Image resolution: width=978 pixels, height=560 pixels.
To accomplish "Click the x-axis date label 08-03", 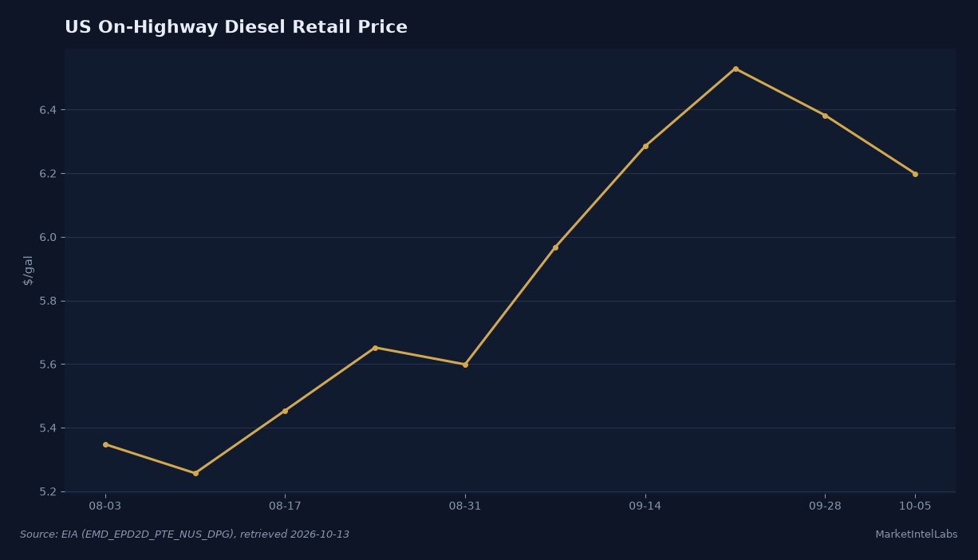I will (105, 507).
